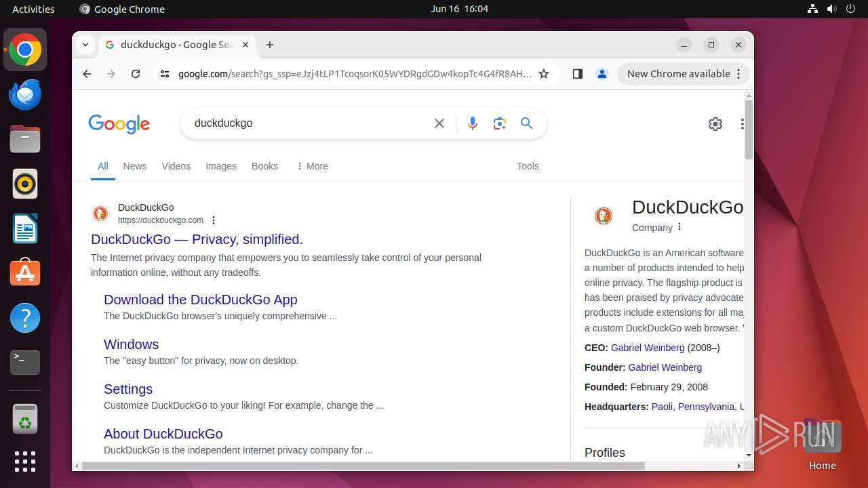Open Terminal from the dock

pyautogui.click(x=25, y=363)
